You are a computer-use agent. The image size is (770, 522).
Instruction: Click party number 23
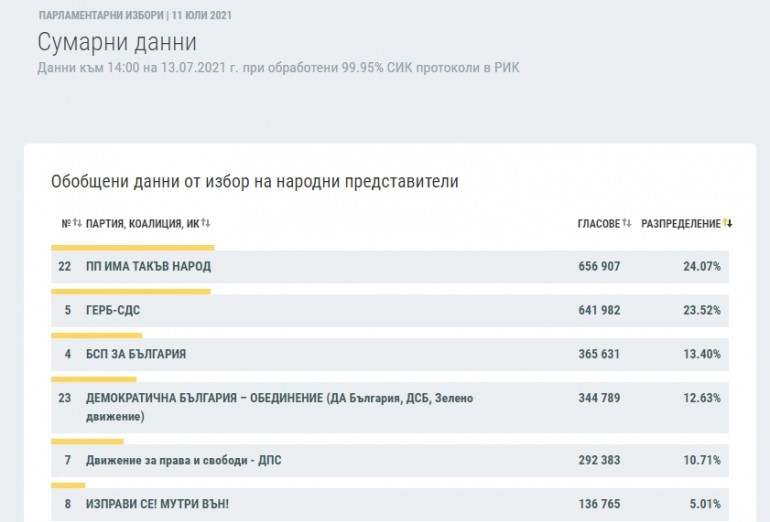(x=64, y=398)
